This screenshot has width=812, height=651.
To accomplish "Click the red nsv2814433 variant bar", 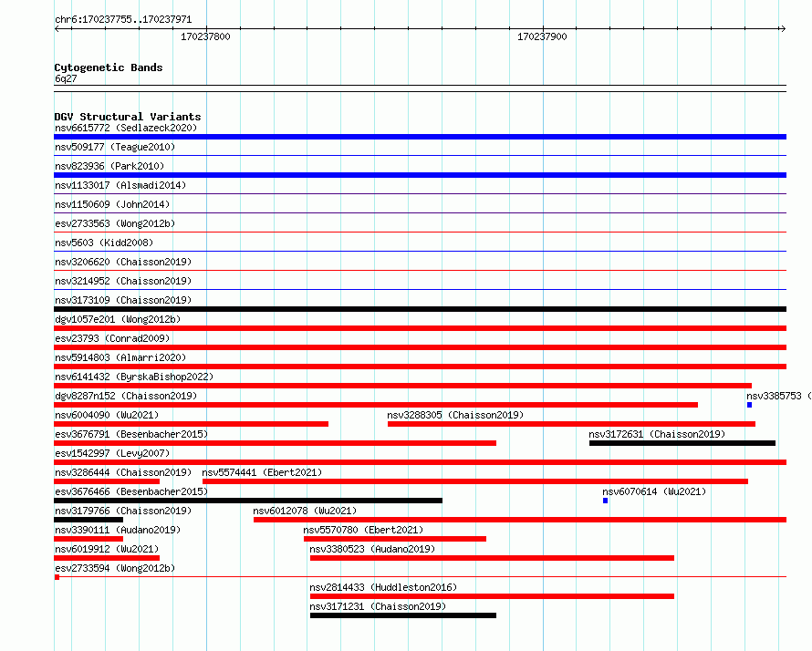I will [x=492, y=596].
